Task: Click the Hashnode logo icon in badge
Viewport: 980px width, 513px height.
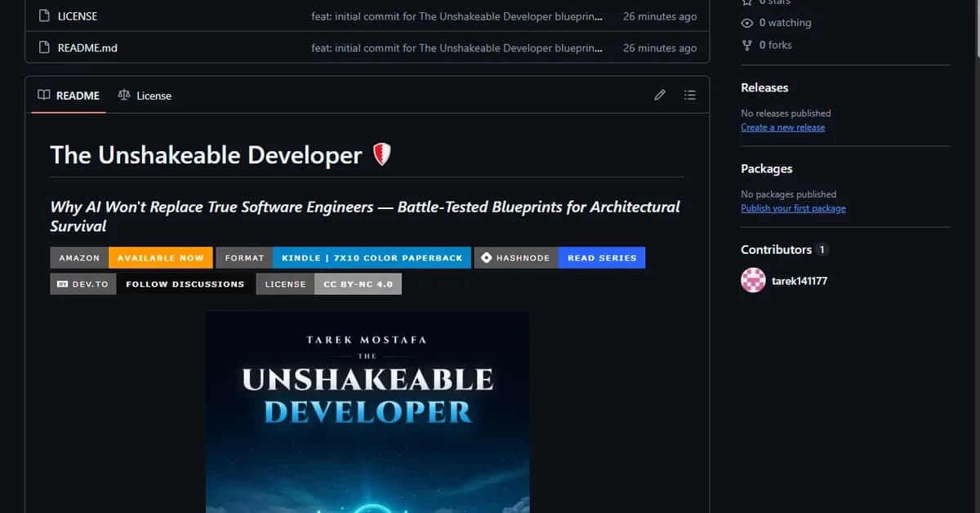Action: click(x=487, y=258)
